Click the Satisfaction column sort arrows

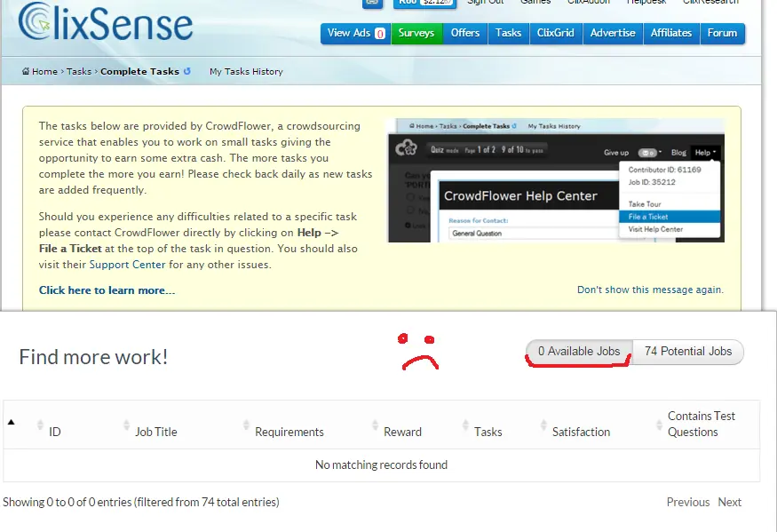543,425
